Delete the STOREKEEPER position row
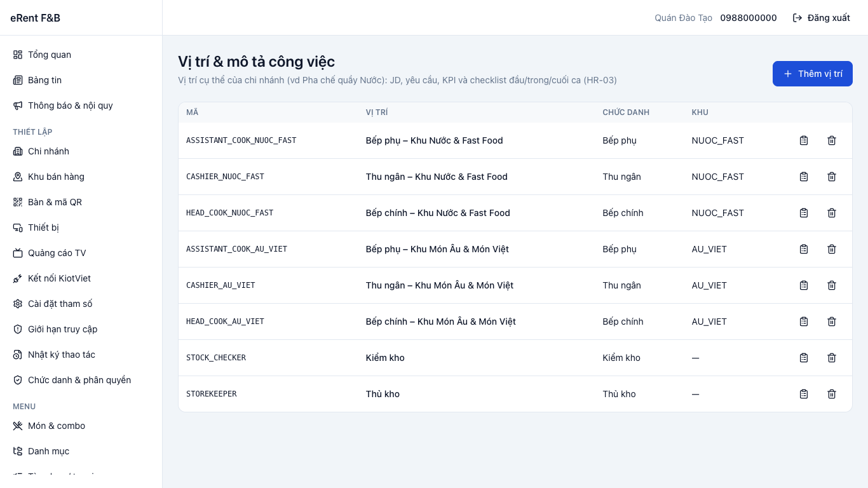The image size is (868, 488). coord(832,394)
